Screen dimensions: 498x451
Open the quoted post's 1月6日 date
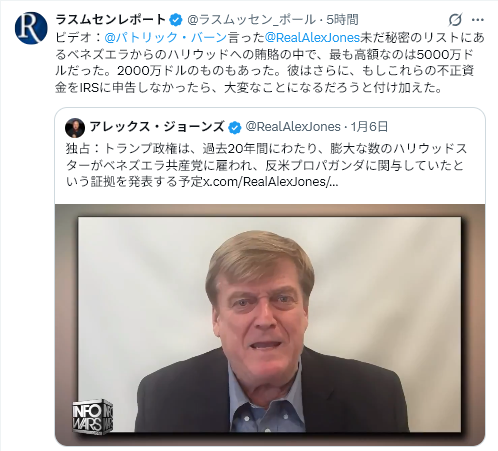pyautogui.click(x=369, y=127)
